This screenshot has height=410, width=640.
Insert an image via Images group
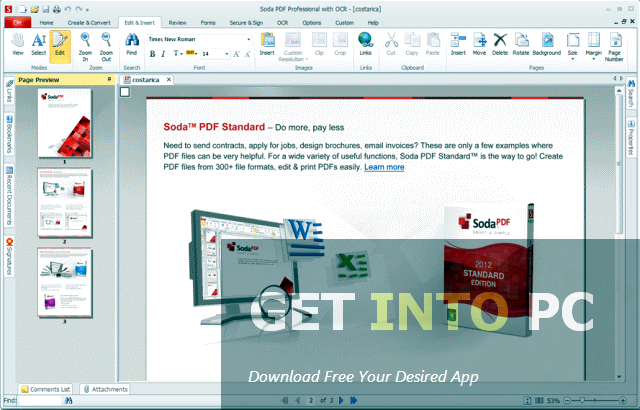(x=267, y=44)
